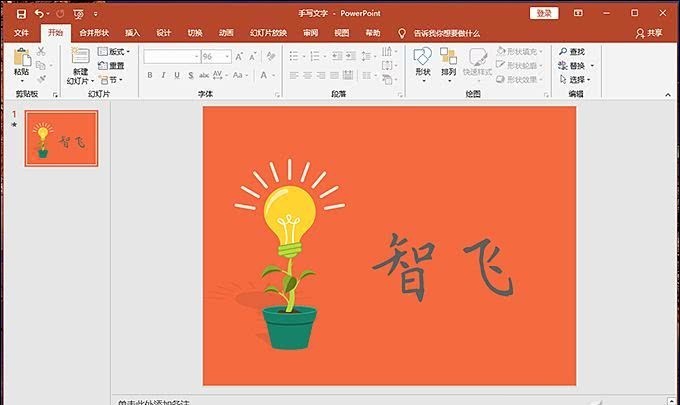Image resolution: width=680 pixels, height=405 pixels.
Task: Open line spacing dropdown
Action: pos(369,56)
